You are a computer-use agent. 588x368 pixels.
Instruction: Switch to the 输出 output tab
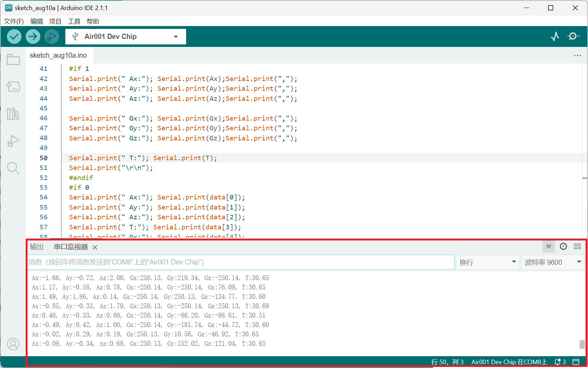click(37, 247)
